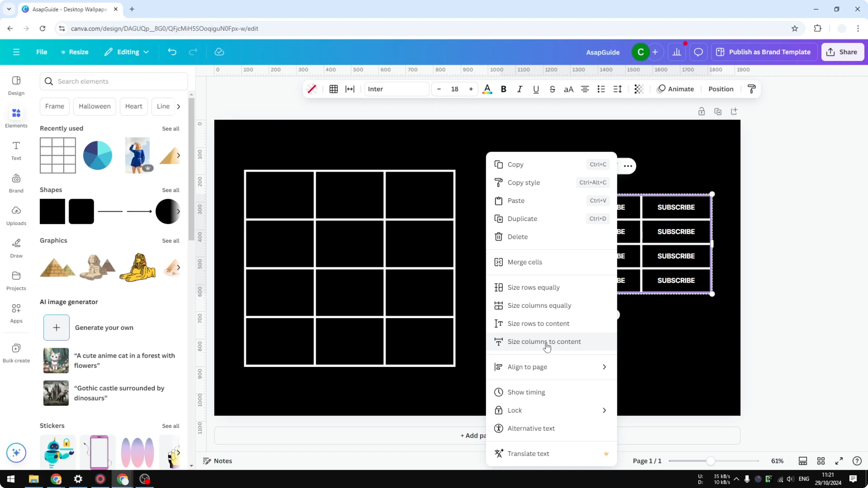The height and width of the screenshot is (488, 868).
Task: Click the Undo icon in the header
Action: tap(172, 52)
